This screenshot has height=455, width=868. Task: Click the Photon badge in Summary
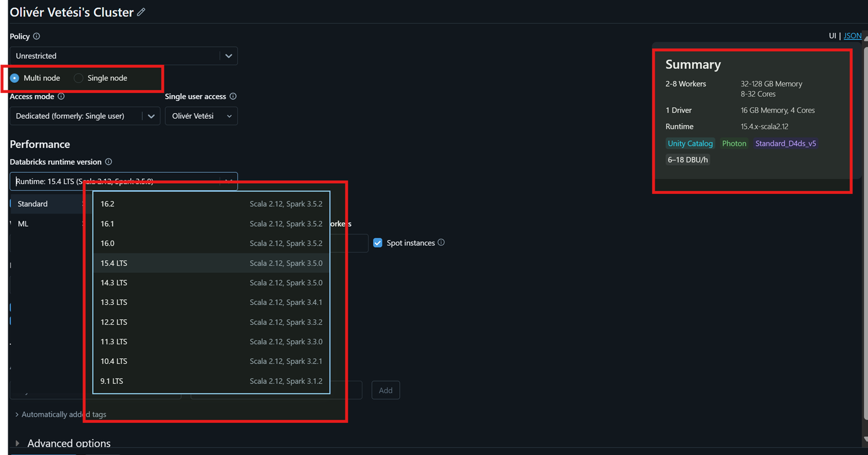(x=734, y=144)
